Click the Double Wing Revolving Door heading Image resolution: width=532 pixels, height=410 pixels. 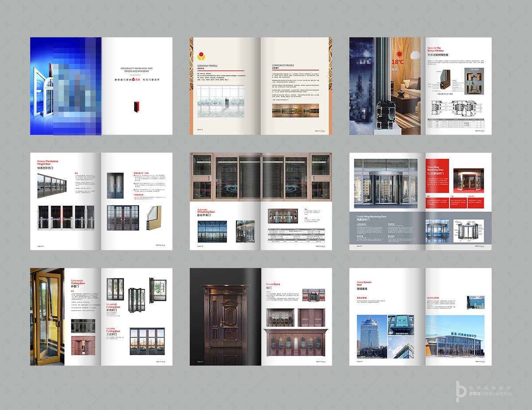[372, 218]
